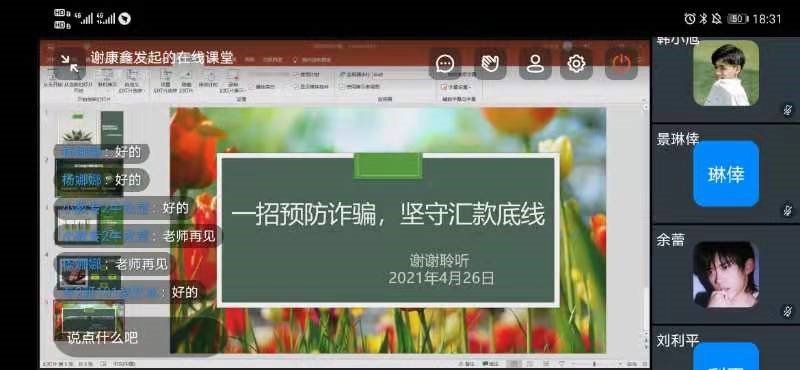Select 余蕾's profile picture
Image resolution: width=800 pixels, height=370 pixels.
pos(726,275)
